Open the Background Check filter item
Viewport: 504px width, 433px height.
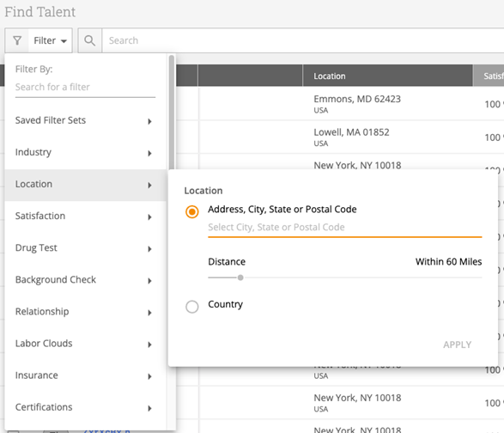pyautogui.click(x=85, y=280)
